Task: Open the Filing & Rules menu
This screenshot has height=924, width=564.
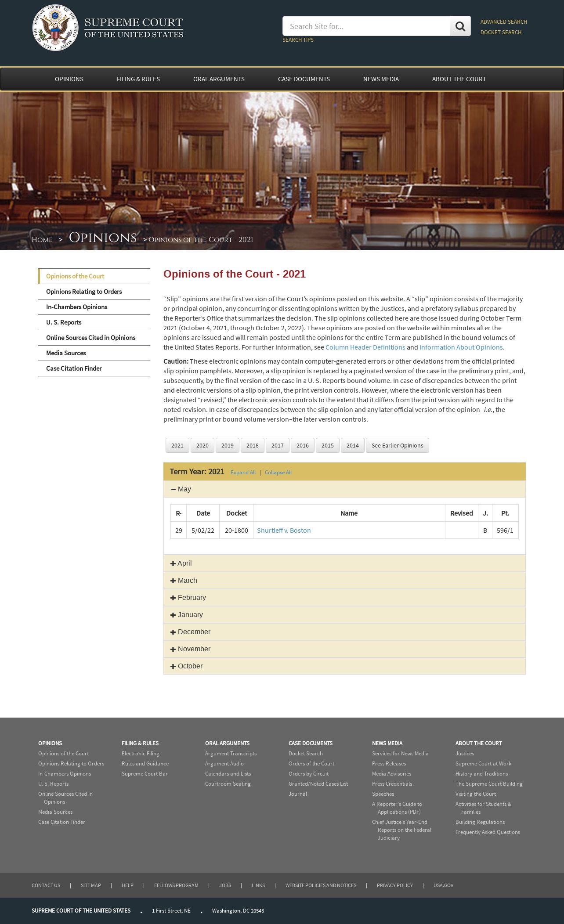Action: [x=138, y=79]
